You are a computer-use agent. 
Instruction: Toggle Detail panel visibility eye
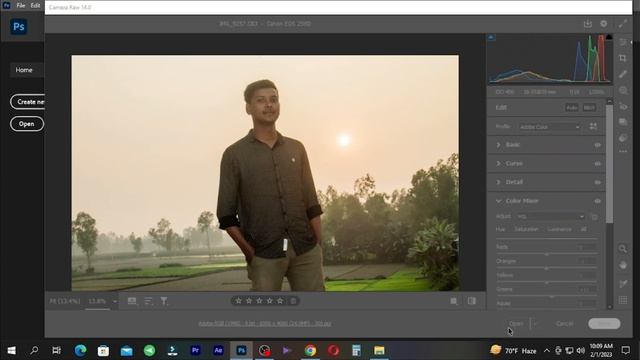[597, 182]
